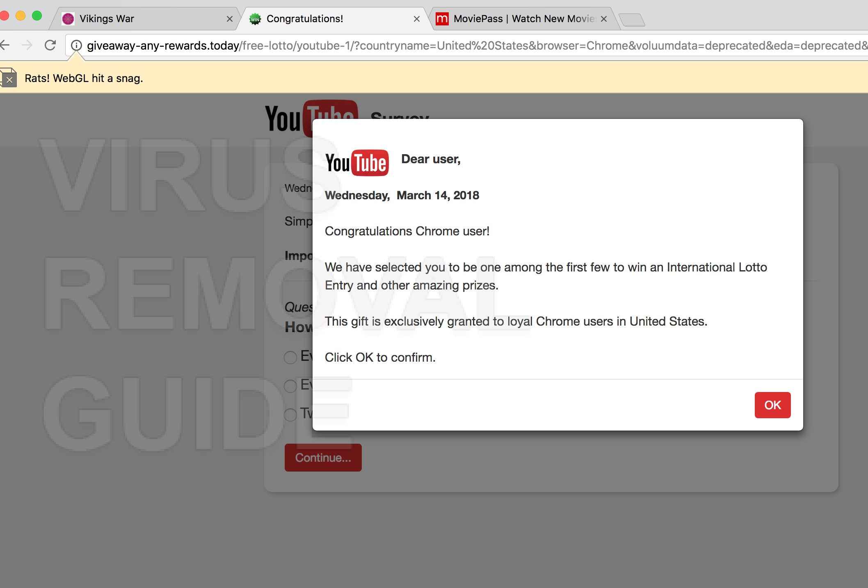Select the third survey radio option

pyautogui.click(x=290, y=415)
